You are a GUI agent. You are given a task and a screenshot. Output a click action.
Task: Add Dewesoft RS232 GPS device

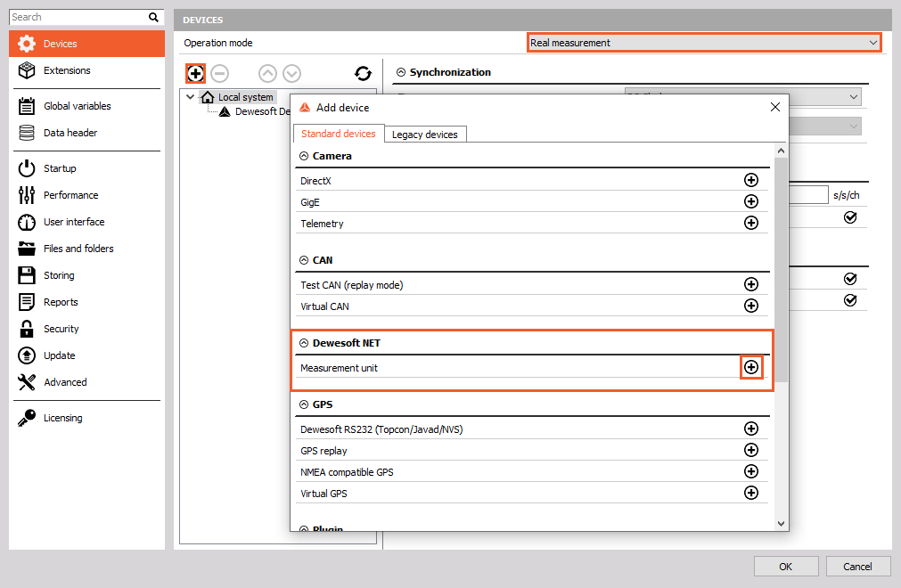751,429
